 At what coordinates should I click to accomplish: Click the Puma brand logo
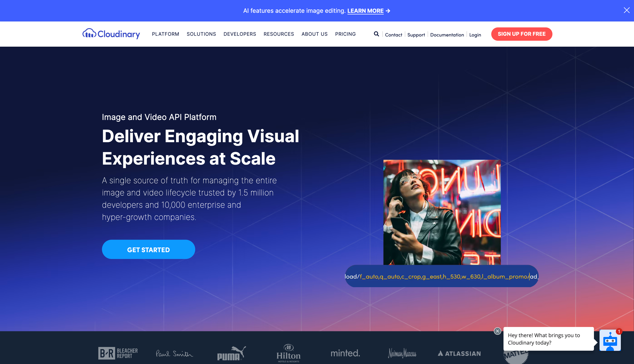(231, 353)
